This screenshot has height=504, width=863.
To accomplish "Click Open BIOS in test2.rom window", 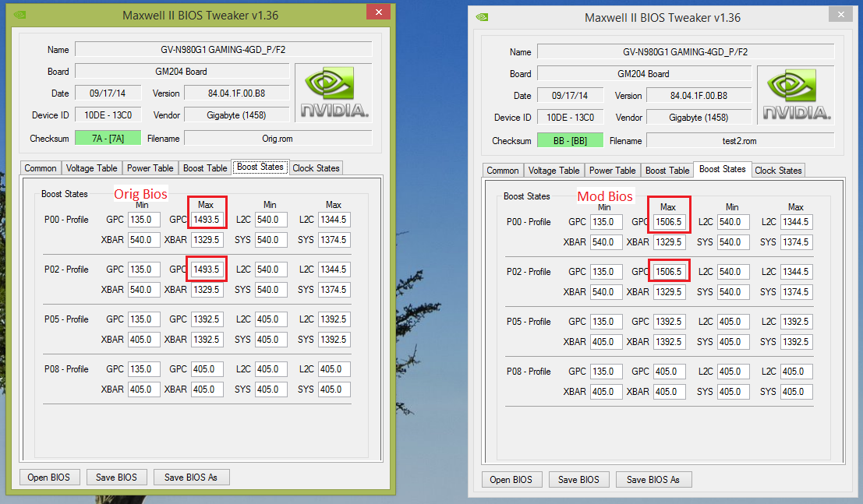I will [x=511, y=479].
